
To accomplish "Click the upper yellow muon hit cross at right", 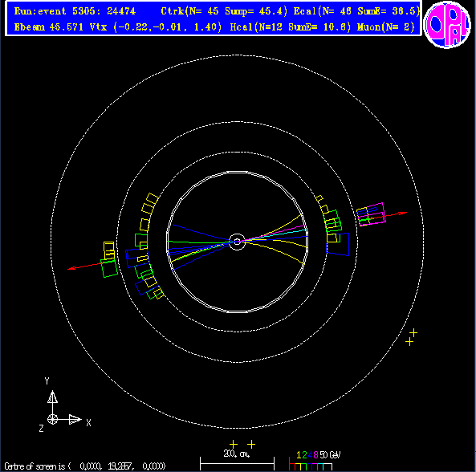I will pos(413,332).
